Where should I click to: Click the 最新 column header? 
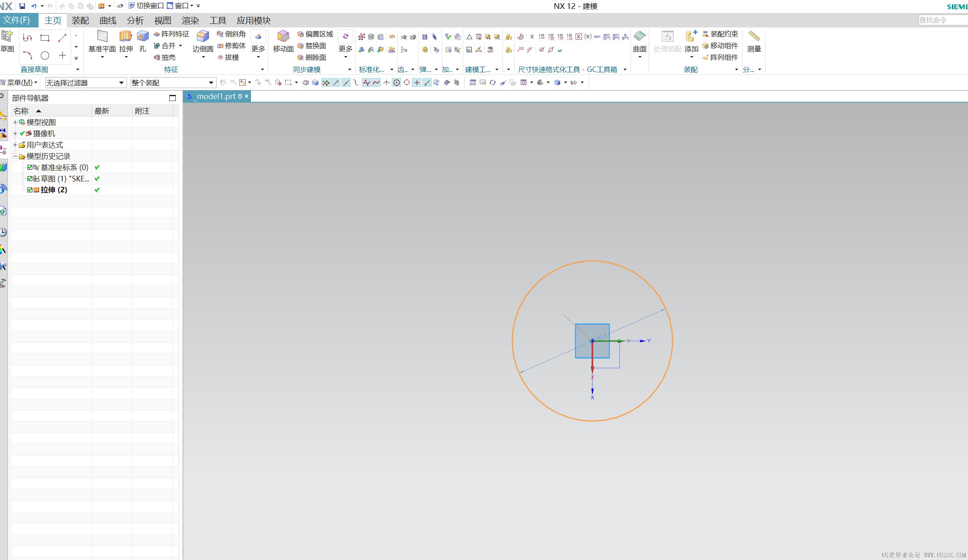click(x=112, y=111)
